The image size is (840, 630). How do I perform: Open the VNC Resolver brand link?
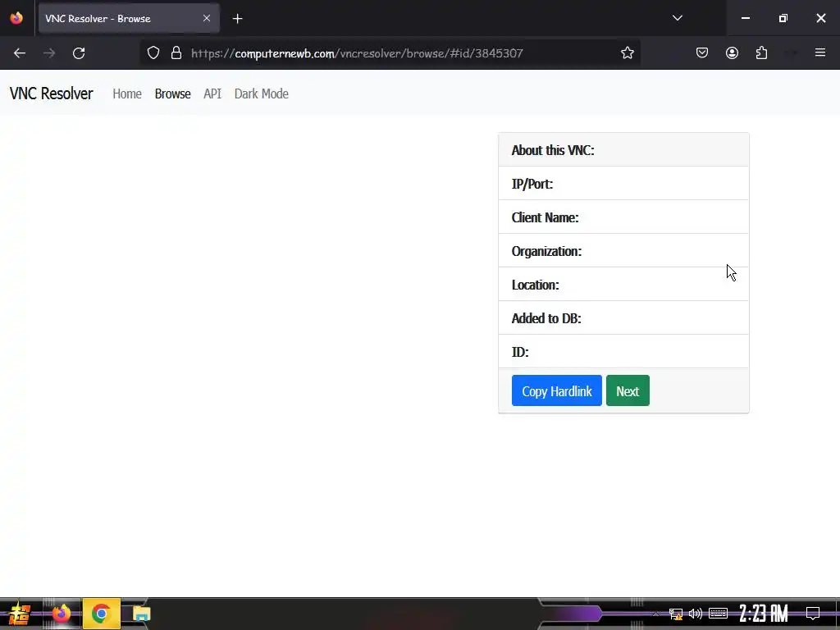click(52, 94)
